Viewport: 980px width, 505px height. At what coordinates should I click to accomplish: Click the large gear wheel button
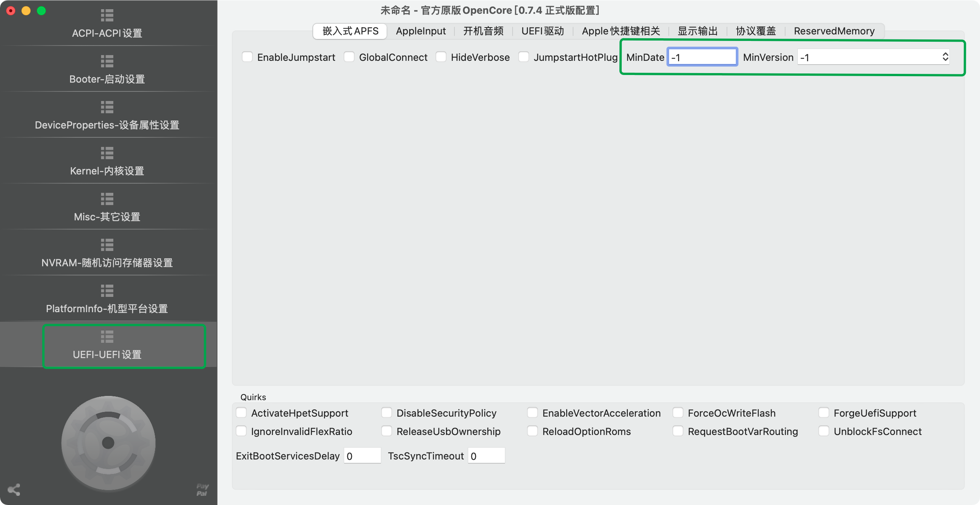click(108, 443)
